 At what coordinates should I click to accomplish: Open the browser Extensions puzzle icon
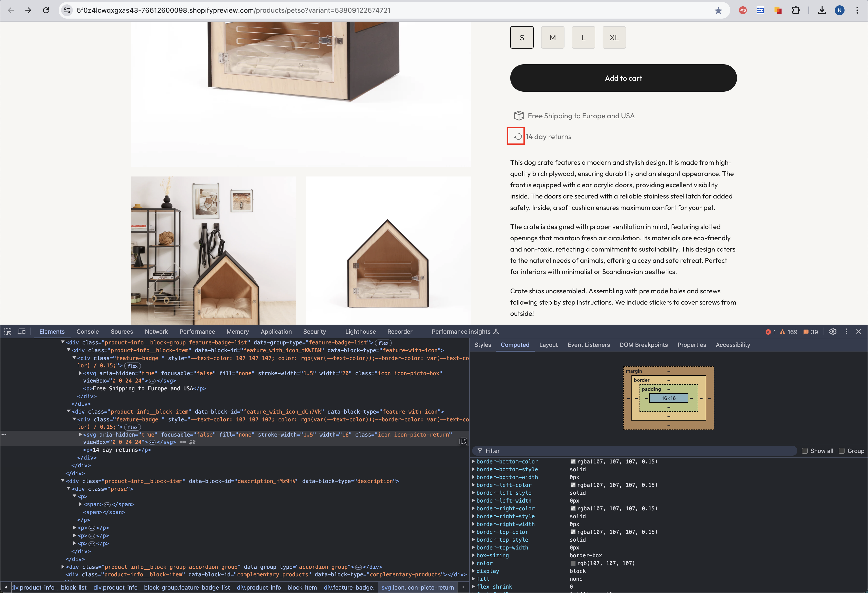click(796, 11)
